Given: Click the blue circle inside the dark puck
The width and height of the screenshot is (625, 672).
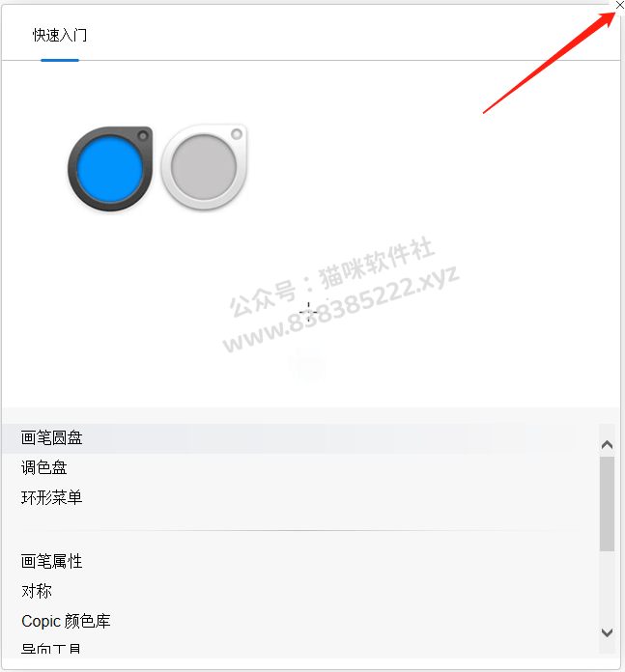Looking at the screenshot, I should click(x=110, y=168).
